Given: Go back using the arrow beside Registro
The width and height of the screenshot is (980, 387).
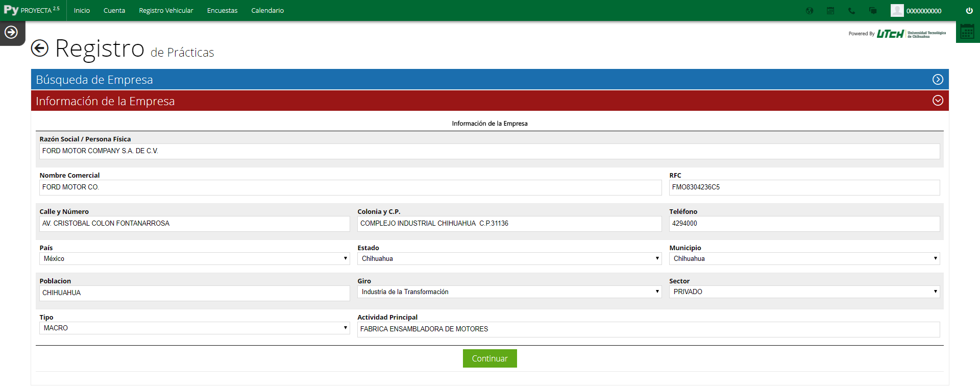Looking at the screenshot, I should click(40, 49).
